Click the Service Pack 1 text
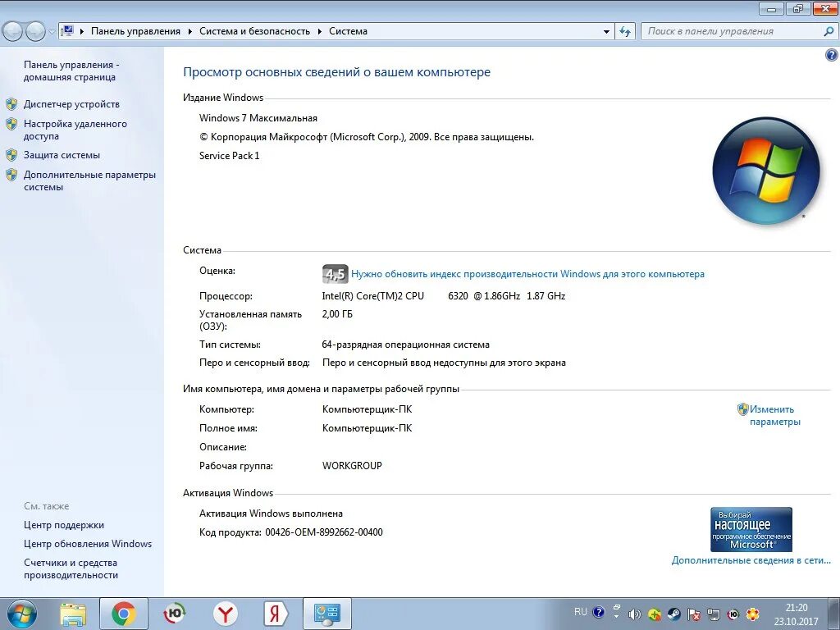 pyautogui.click(x=230, y=155)
